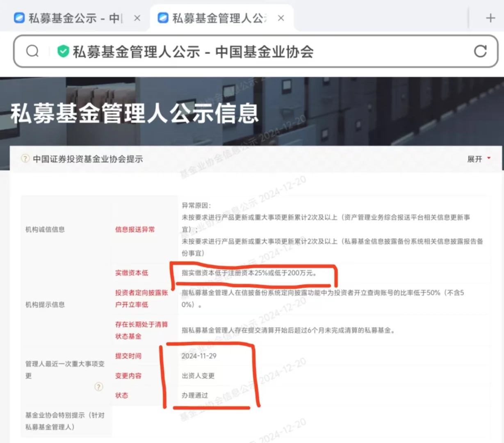This screenshot has width=504, height=443.
Task: Click the 状态 label
Action: [122, 395]
